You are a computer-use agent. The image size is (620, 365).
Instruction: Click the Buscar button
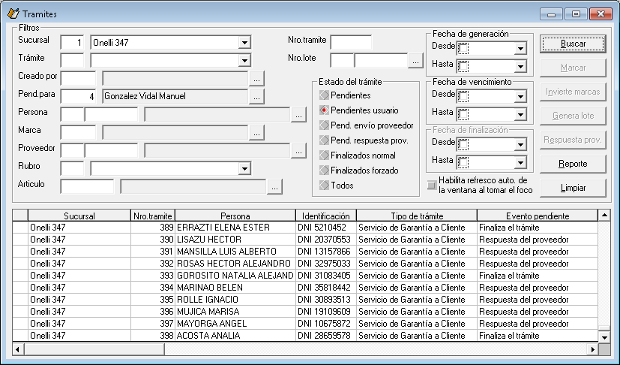(x=573, y=44)
